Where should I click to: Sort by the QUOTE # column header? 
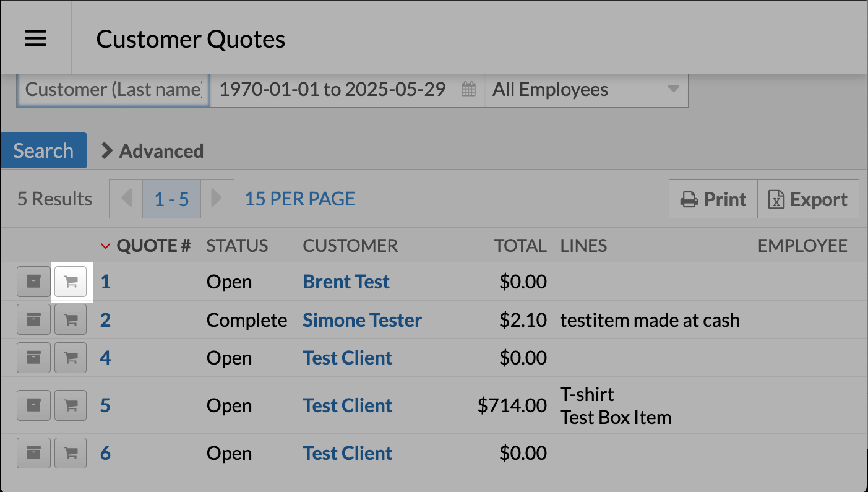153,246
